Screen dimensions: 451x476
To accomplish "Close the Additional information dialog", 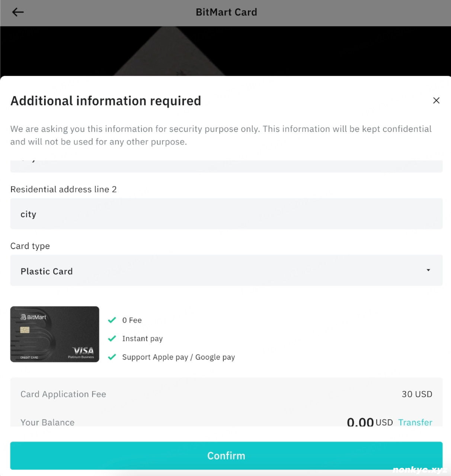I will click(436, 100).
